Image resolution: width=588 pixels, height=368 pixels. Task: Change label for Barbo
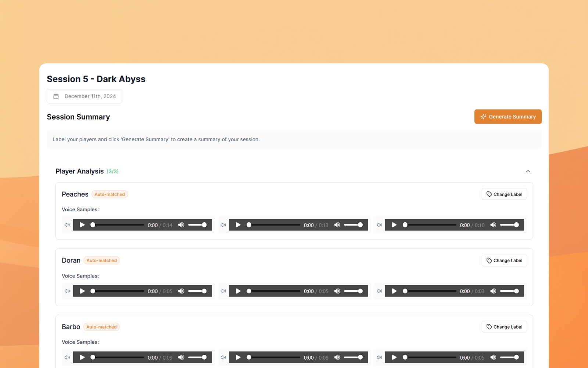click(x=504, y=327)
